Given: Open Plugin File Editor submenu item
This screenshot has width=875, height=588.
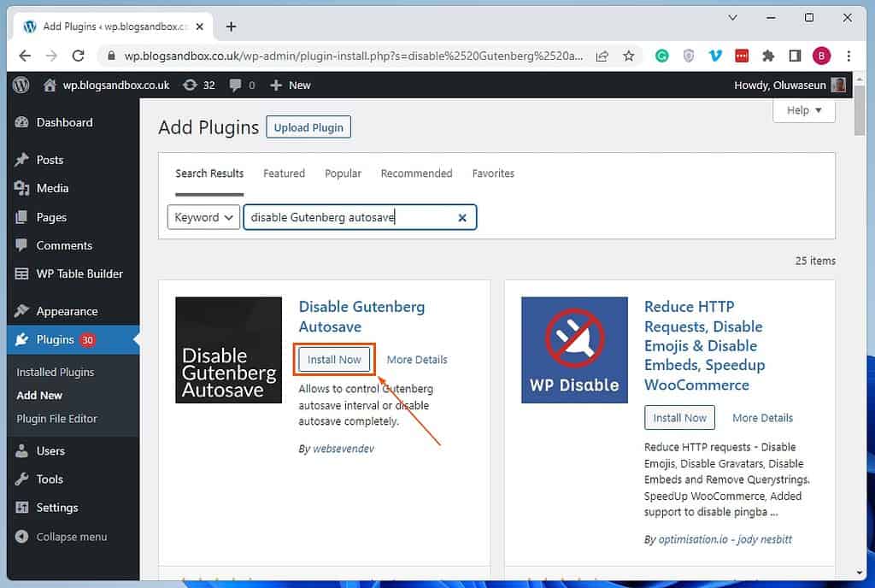Looking at the screenshot, I should point(56,419).
